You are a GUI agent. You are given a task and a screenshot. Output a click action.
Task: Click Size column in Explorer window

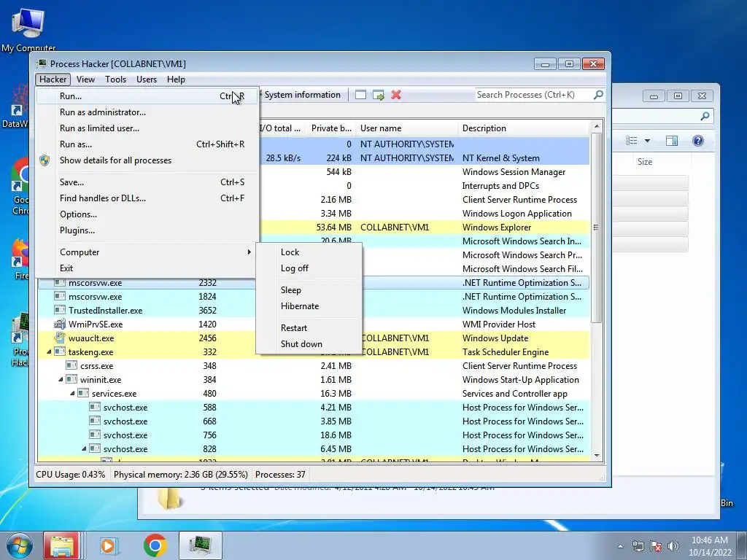[x=645, y=162]
